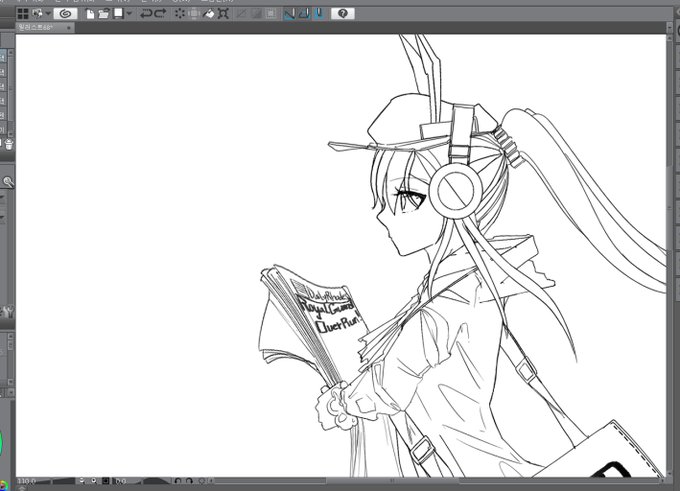Click zoom out icon in status bar
Image resolution: width=680 pixels, height=491 pixels.
click(x=82, y=481)
